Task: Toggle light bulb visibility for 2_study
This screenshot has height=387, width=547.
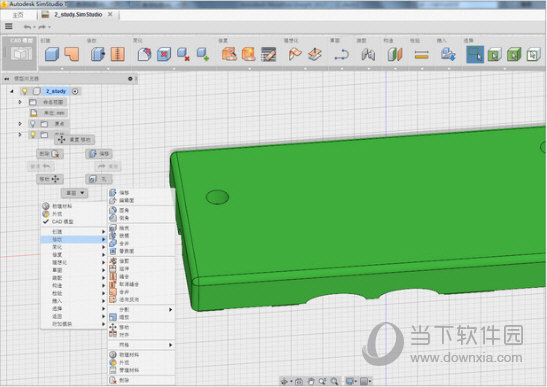Action: pos(24,91)
